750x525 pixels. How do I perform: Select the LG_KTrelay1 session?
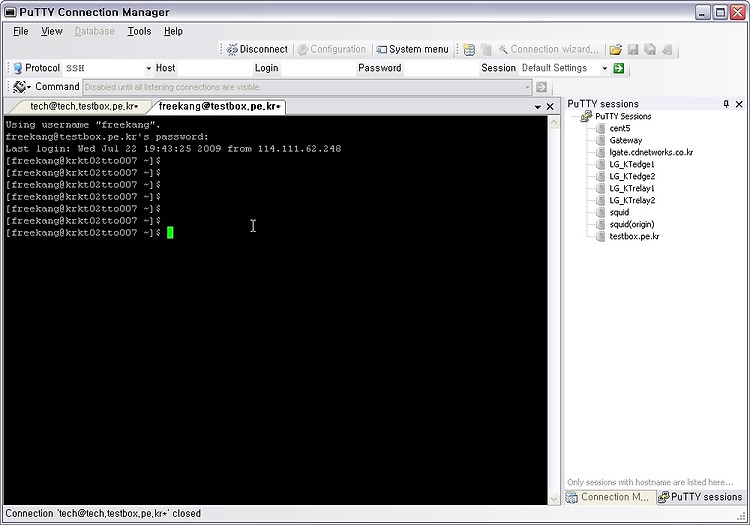coord(632,188)
